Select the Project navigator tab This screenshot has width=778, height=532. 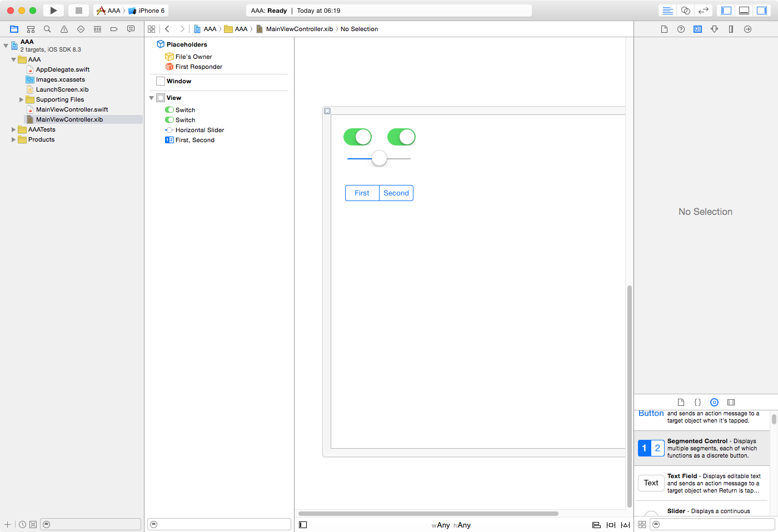click(14, 29)
